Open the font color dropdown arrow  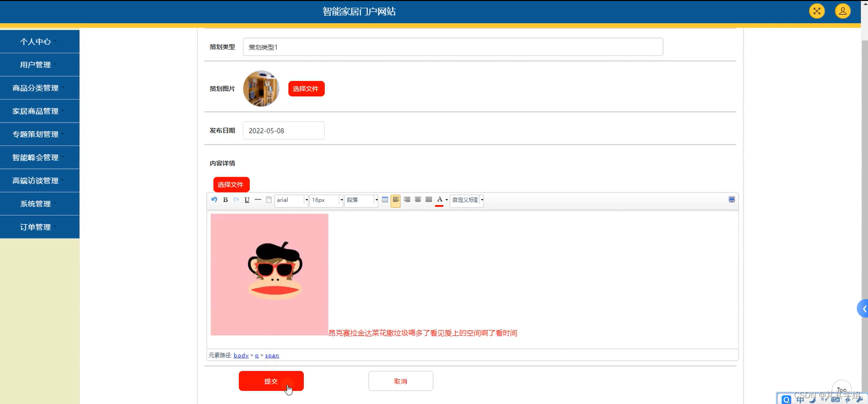click(446, 200)
